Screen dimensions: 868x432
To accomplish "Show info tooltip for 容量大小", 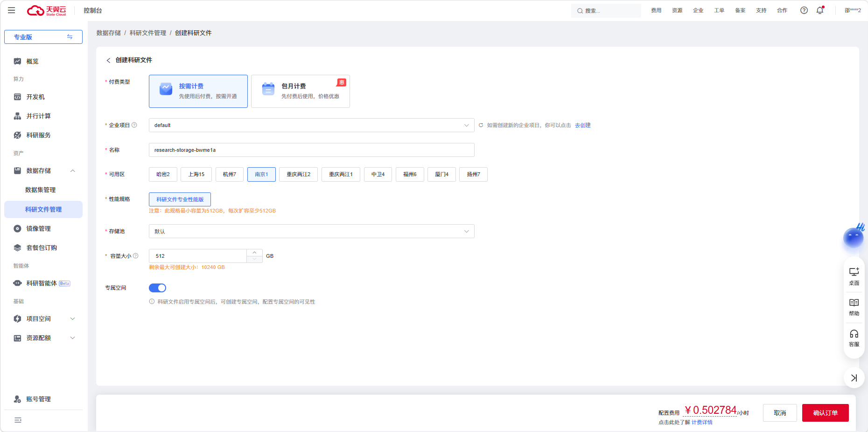I will [x=136, y=255].
